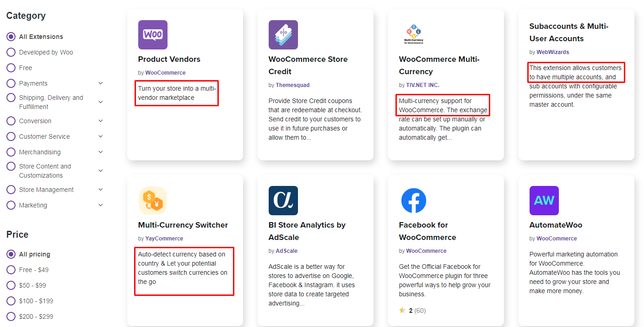This screenshot has height=327, width=644.
Task: Click the star rating under Facebook for WooCommerce
Action: pyautogui.click(x=402, y=311)
